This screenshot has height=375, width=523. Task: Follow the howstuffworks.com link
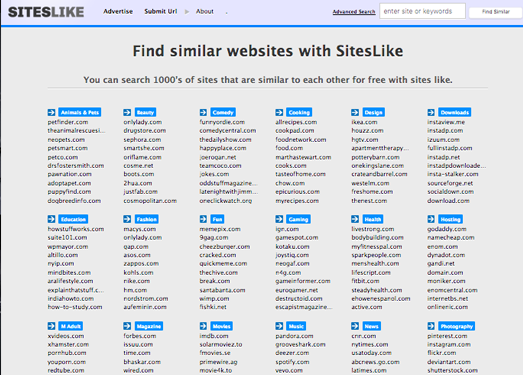click(x=76, y=229)
